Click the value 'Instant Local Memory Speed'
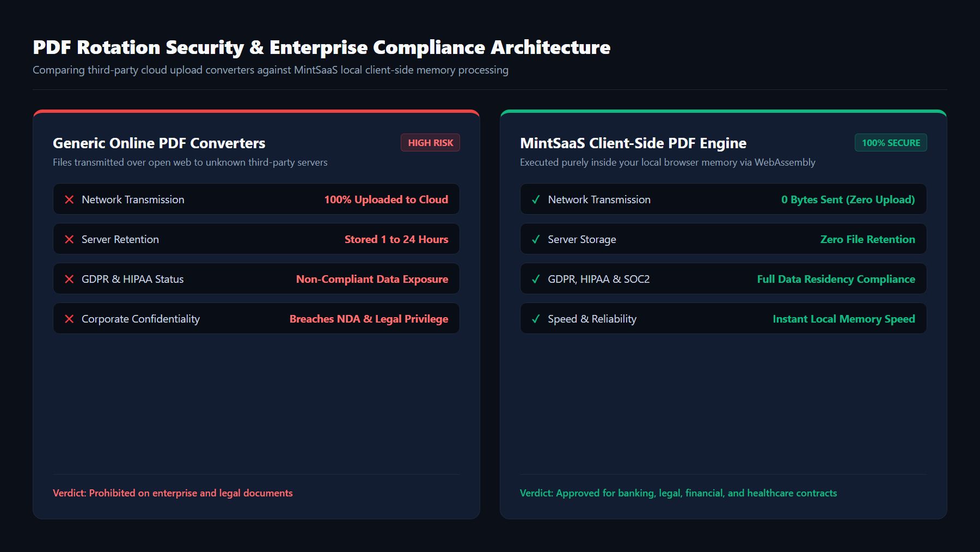 tap(844, 319)
